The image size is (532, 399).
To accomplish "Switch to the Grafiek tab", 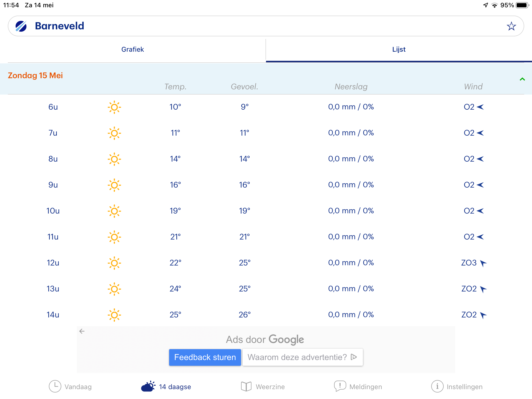I will (x=132, y=49).
